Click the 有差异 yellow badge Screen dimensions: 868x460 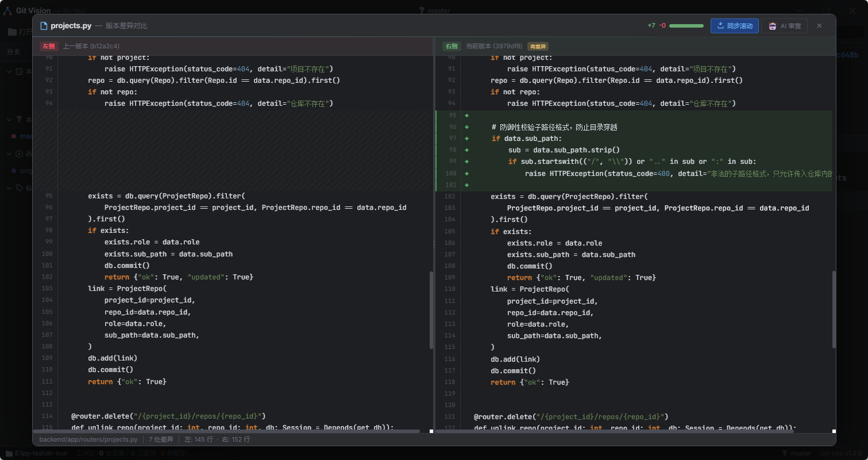[x=538, y=46]
